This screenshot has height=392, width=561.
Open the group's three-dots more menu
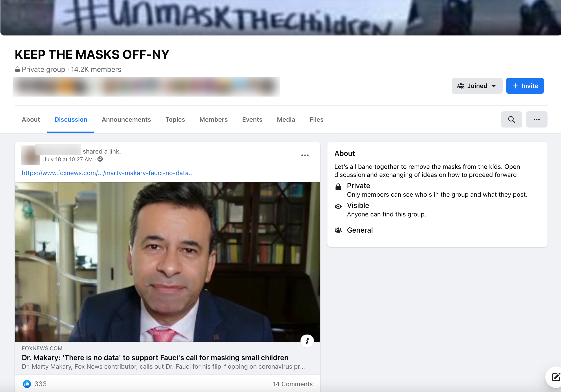536,119
